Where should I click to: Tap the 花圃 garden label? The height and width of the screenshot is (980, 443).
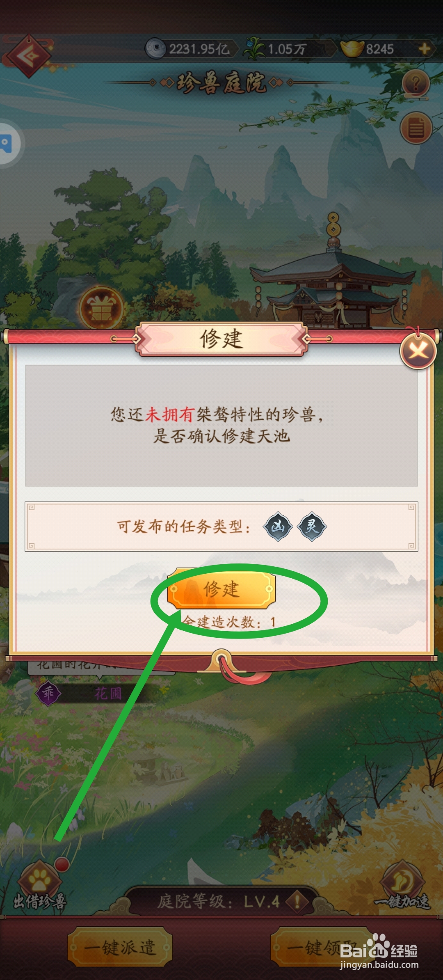click(108, 694)
